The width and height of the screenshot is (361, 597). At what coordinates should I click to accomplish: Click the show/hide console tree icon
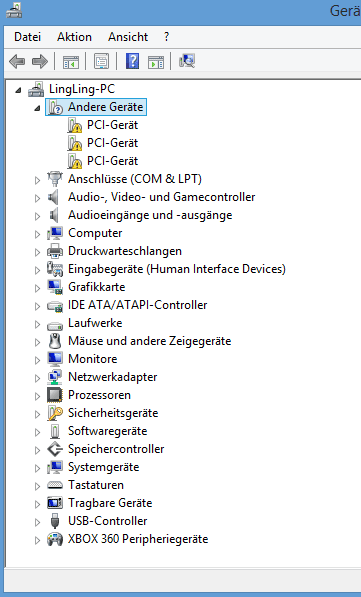pos(71,61)
